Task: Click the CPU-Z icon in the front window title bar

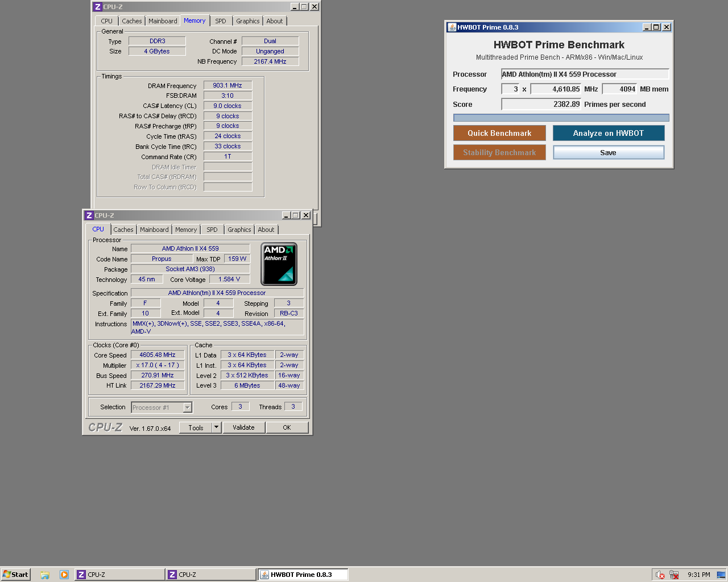Action: click(89, 215)
